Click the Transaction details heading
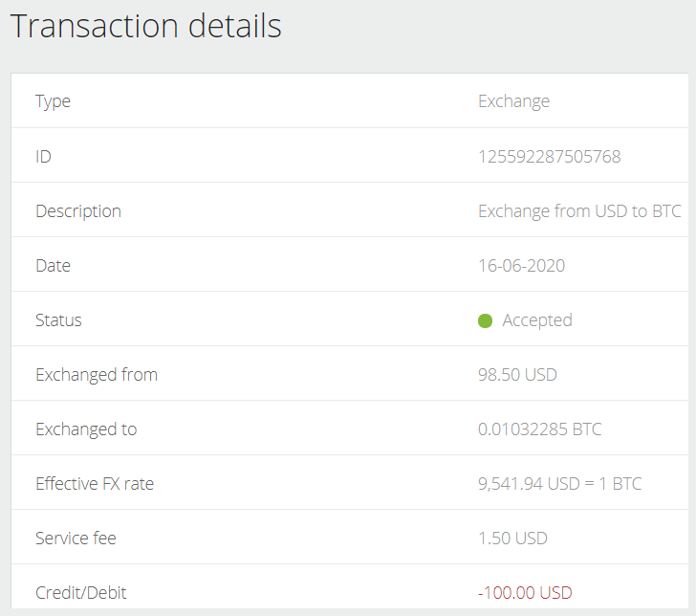The width and height of the screenshot is (696, 616). pyautogui.click(x=145, y=26)
